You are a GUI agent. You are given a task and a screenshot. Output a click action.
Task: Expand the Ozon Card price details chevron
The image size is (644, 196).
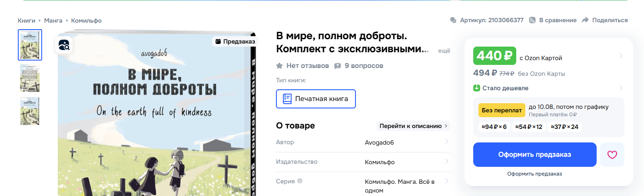click(x=621, y=56)
